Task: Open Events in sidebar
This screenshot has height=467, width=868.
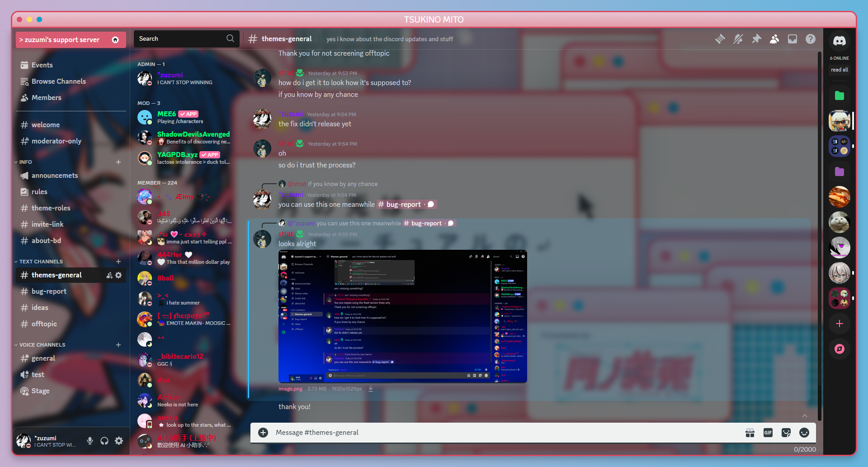Action: coord(71,65)
